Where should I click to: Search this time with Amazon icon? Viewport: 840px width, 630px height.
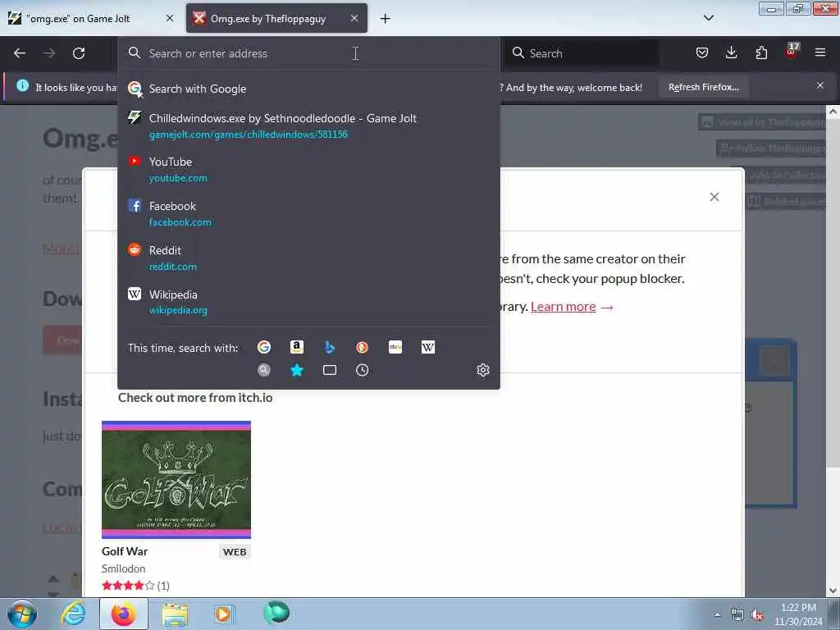[297, 347]
